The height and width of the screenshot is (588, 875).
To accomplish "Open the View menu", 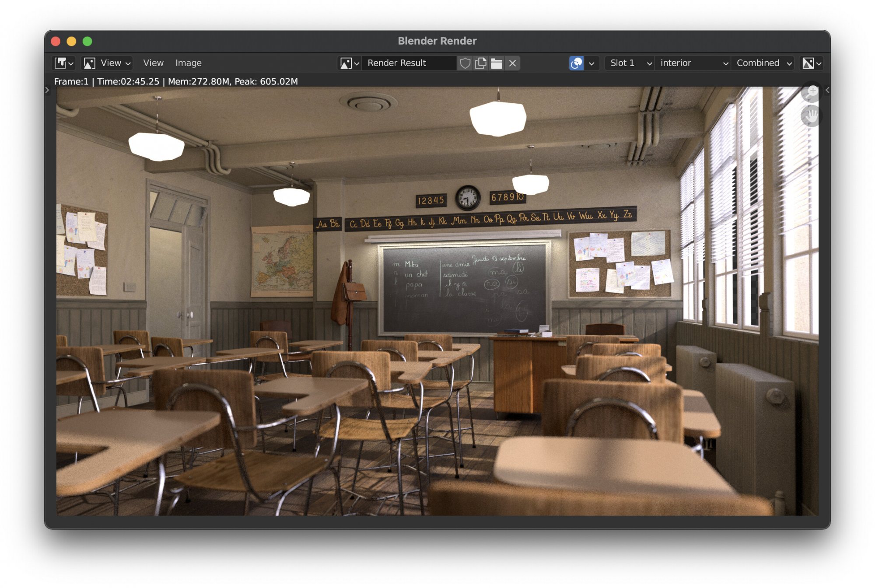I will pos(153,63).
